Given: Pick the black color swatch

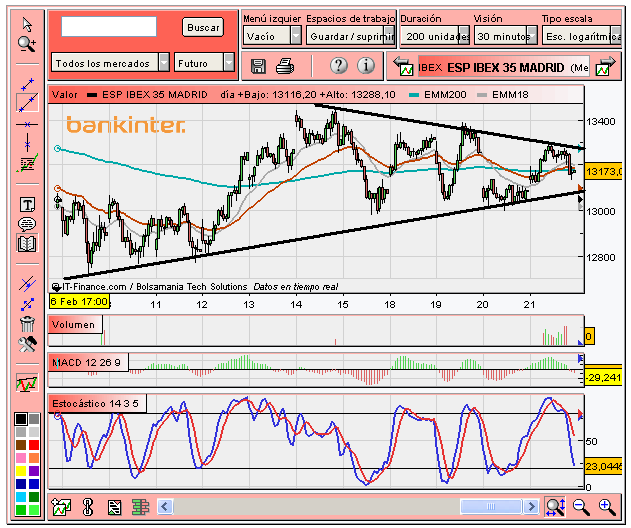Looking at the screenshot, I should 21,419.
